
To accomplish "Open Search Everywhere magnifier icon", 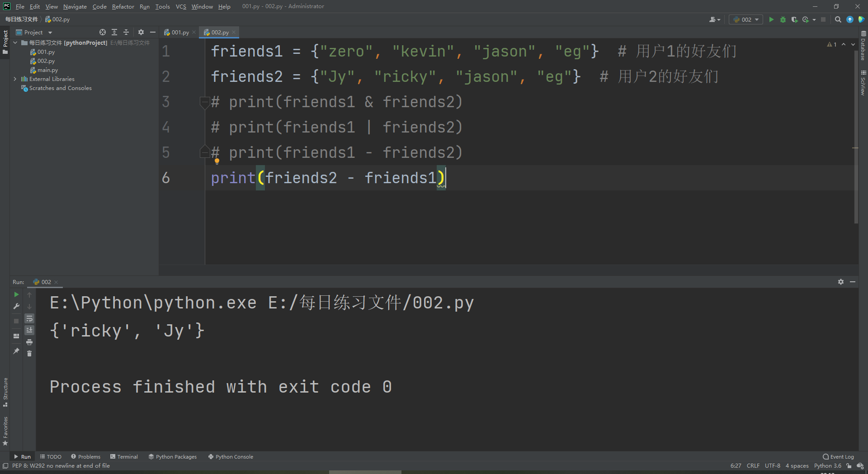I will coord(838,19).
